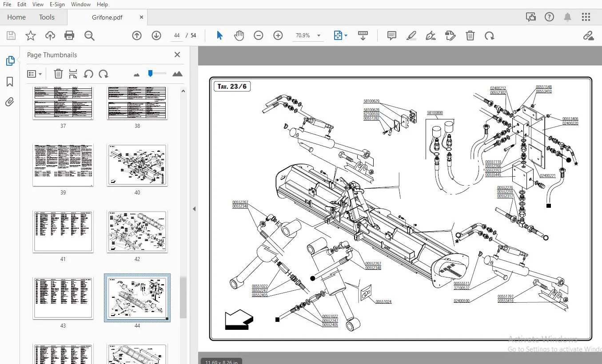Reduce thumbnail size with small mountain icon
The image size is (602, 364).
coord(136,74)
